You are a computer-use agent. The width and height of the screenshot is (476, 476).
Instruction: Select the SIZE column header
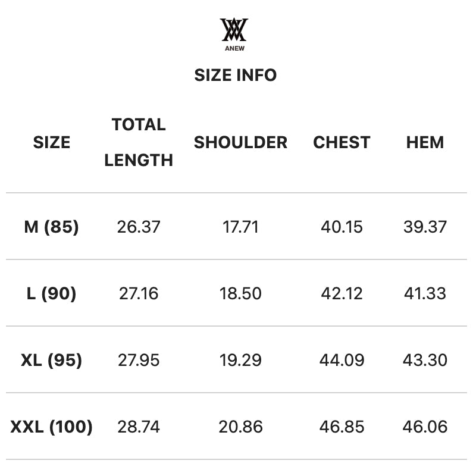pos(52,142)
